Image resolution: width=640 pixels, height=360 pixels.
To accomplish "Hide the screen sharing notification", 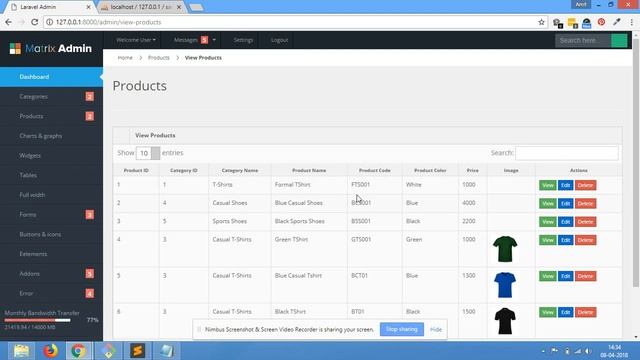I will (436, 329).
